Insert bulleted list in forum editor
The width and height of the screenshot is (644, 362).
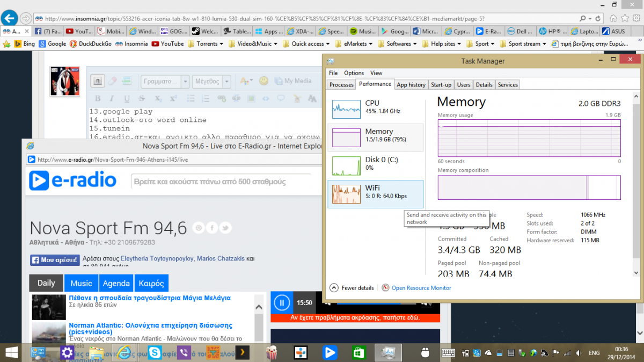click(x=191, y=99)
